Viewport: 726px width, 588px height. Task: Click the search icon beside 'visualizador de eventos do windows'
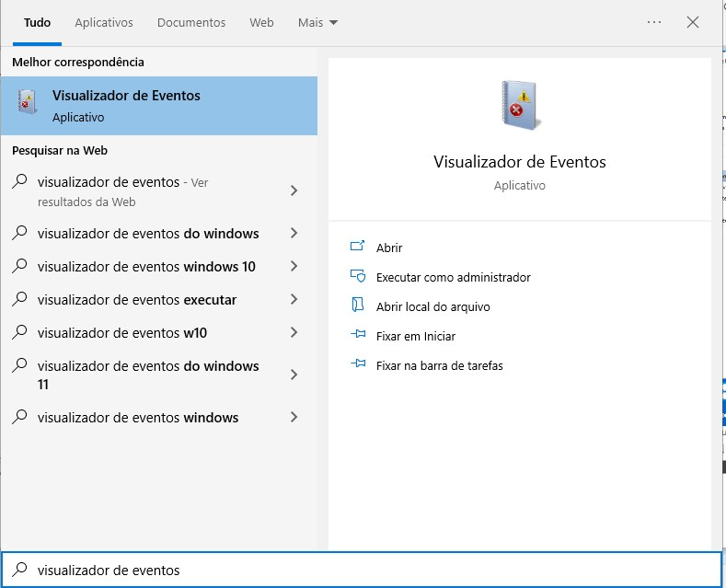(19, 233)
